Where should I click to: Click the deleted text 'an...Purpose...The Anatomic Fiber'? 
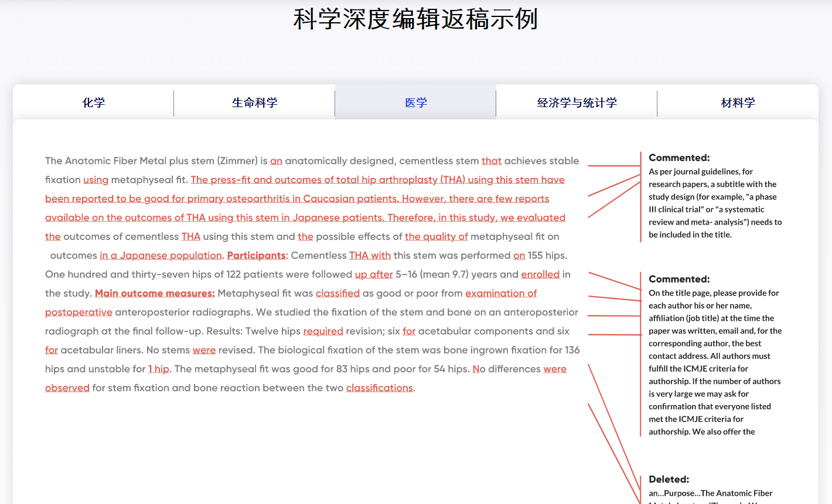tap(711, 493)
